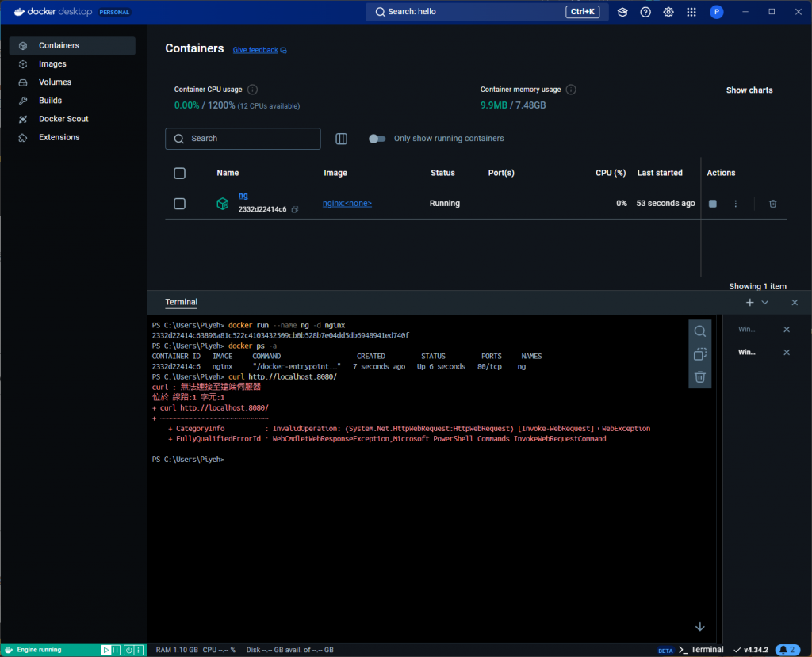Screen dimensions: 812x657
Task: Clear terminal with trash icon
Action: point(699,377)
